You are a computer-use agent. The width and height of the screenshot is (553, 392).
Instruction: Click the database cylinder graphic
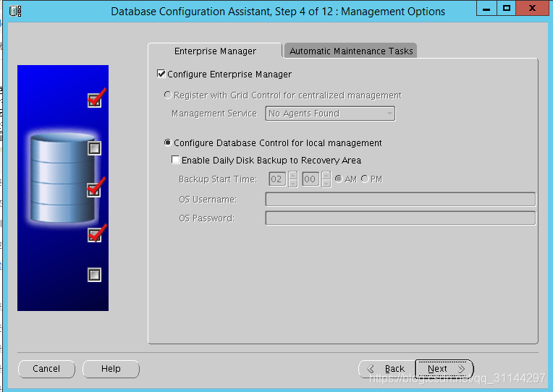tap(63, 178)
